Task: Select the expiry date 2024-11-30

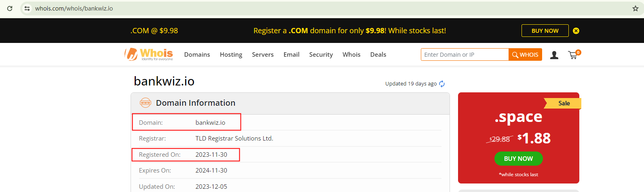Action: tap(211, 171)
